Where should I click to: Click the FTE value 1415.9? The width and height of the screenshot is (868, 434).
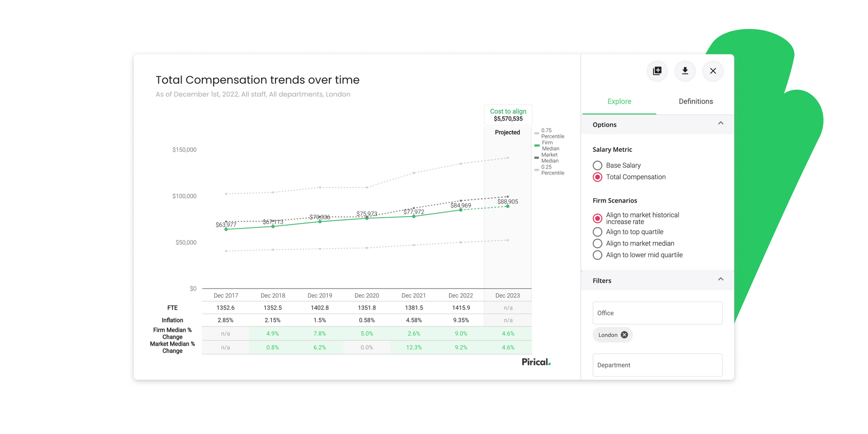[461, 308]
